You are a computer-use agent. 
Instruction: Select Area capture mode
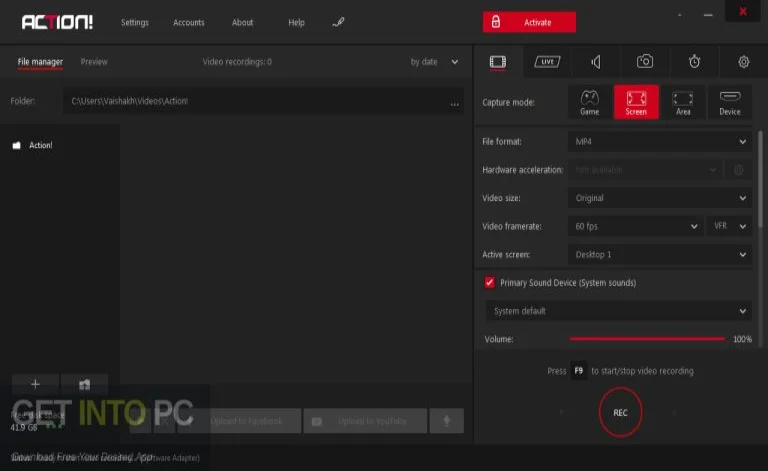[682, 102]
